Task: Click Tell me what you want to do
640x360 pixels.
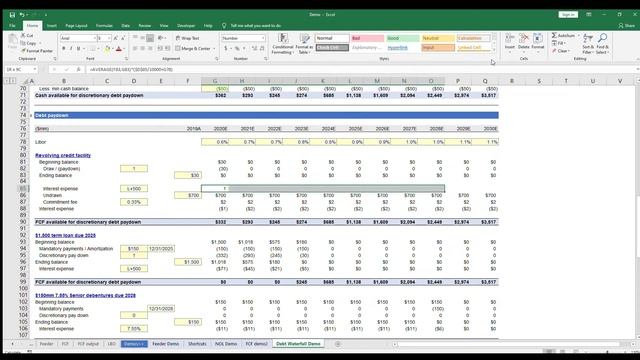Action: [256, 26]
